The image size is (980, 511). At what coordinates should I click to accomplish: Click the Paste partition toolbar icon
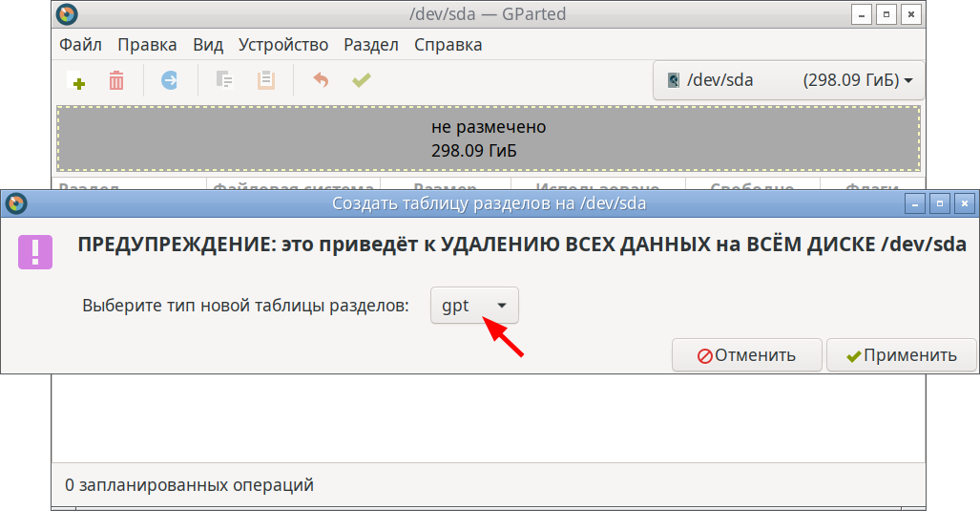(266, 80)
